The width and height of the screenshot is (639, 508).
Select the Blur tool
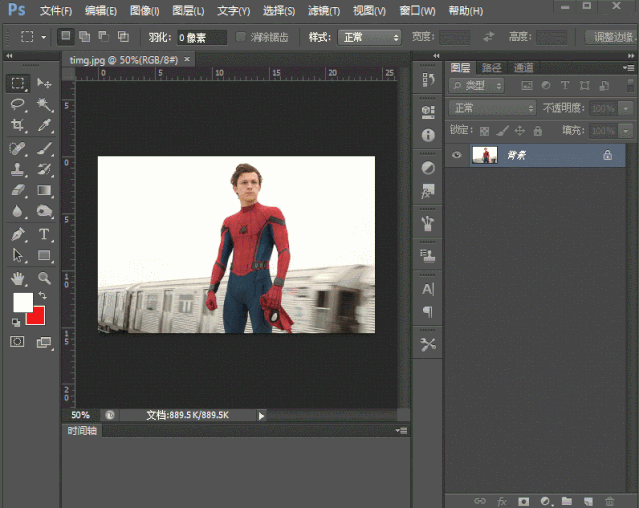(x=18, y=211)
